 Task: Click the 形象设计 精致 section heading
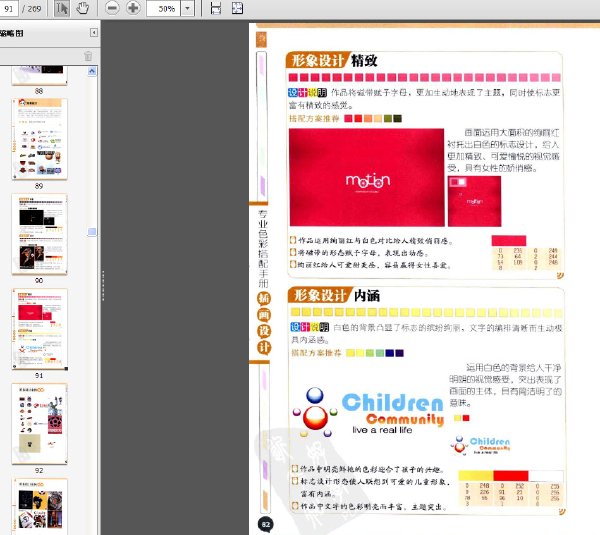click(332, 60)
